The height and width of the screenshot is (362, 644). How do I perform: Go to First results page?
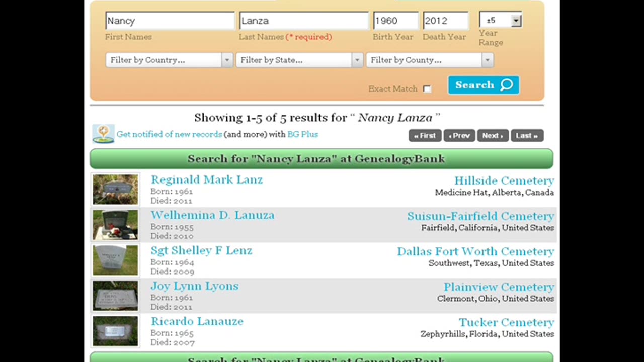point(425,136)
